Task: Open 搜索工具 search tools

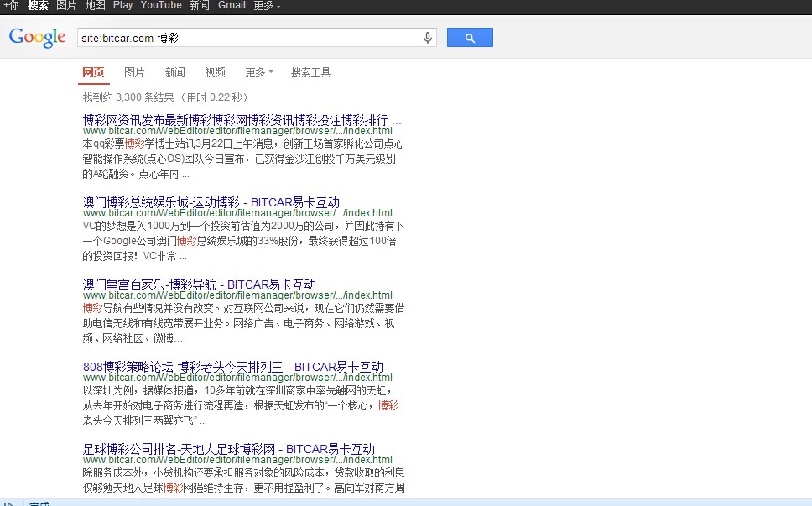Action: click(310, 72)
